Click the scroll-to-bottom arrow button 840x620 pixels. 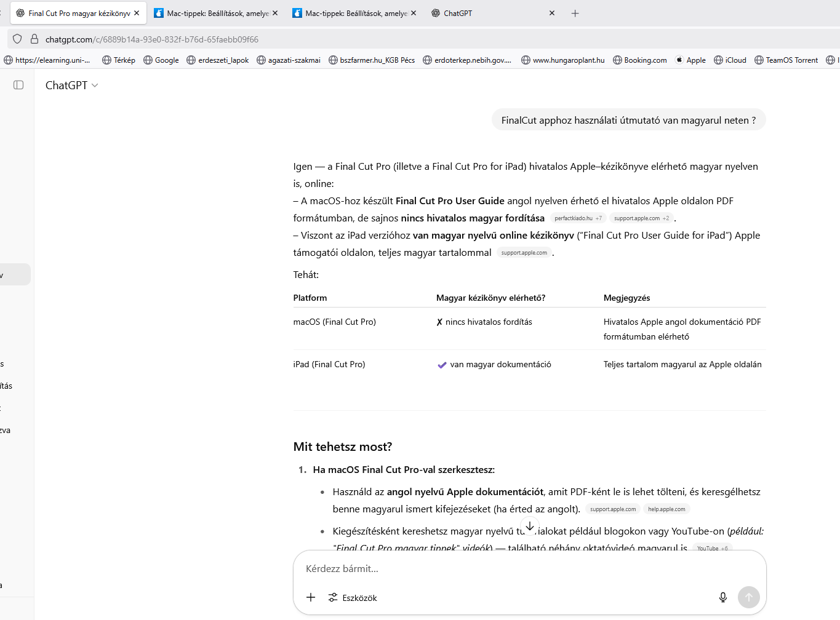pyautogui.click(x=530, y=526)
